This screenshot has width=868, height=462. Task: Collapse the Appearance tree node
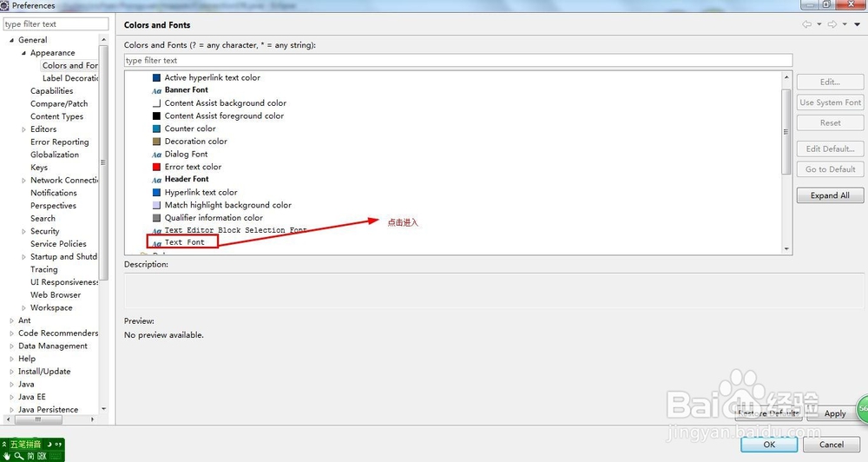[x=23, y=53]
